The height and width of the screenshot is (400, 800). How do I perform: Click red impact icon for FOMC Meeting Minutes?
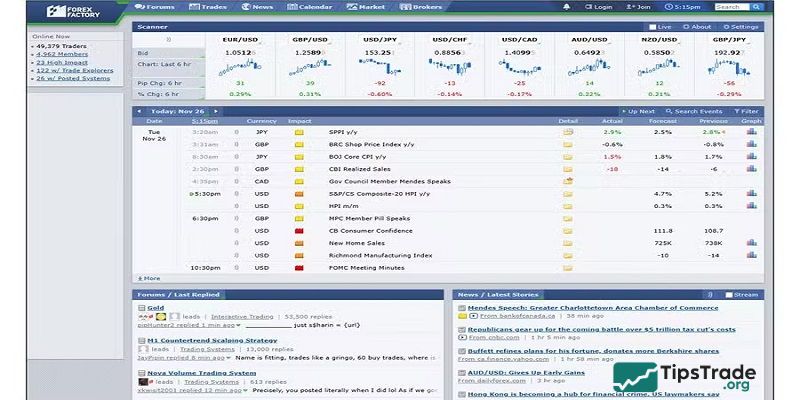298,267
